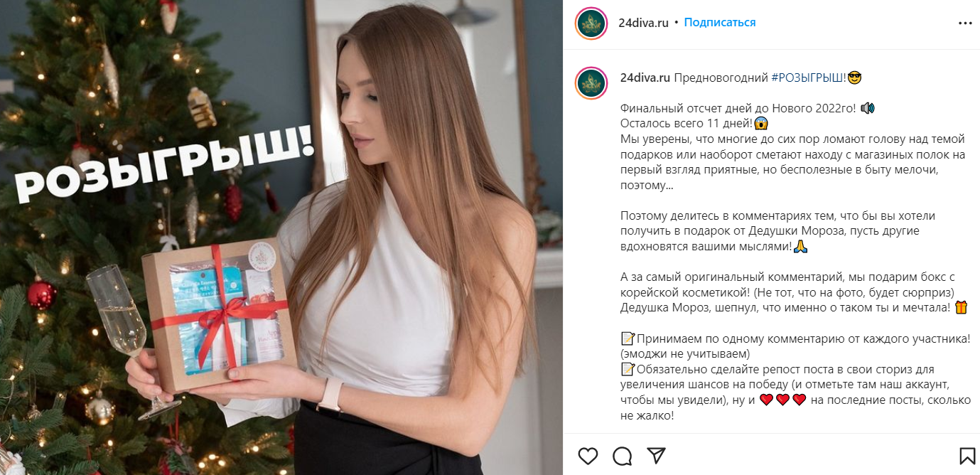
Task: Open the 24diva.ru avatar in the post header
Action: tap(591, 23)
